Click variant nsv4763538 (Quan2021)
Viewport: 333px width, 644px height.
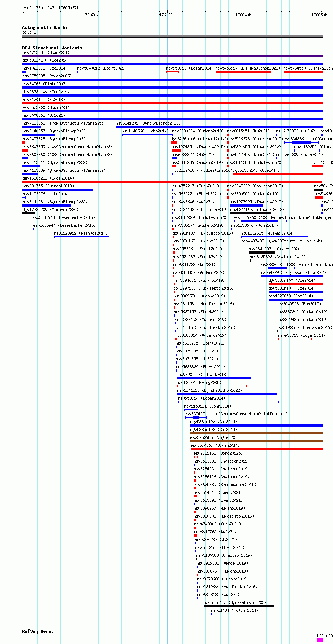point(46,52)
